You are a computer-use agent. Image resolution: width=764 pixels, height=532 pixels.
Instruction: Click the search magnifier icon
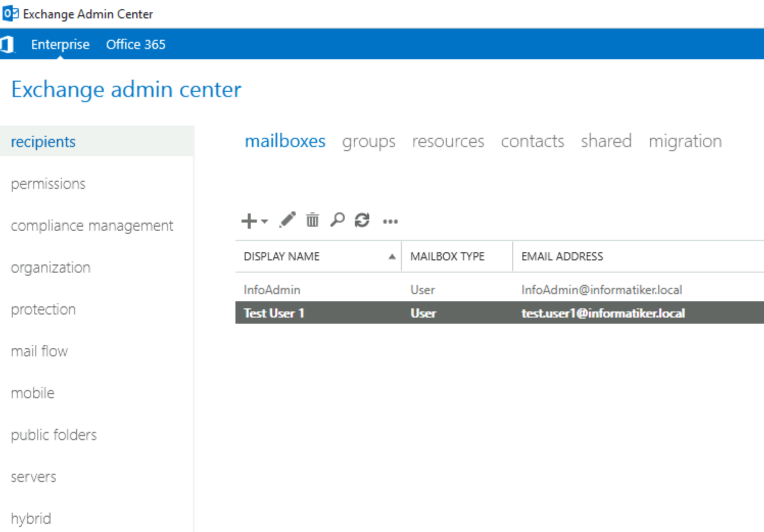[x=337, y=220]
